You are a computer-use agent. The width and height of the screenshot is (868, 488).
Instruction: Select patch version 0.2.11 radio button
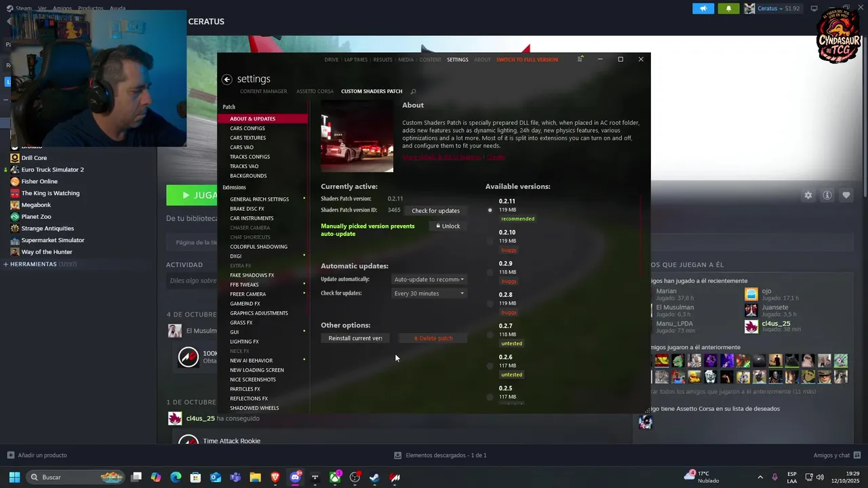point(490,210)
